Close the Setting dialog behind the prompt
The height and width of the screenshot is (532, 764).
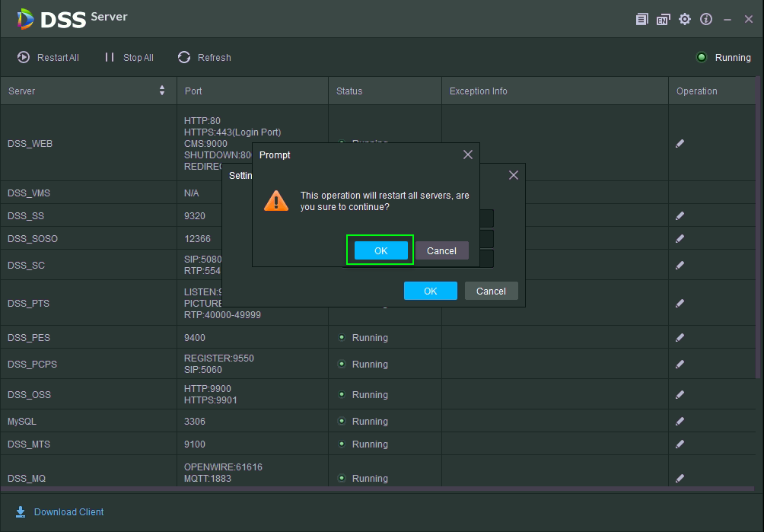coord(513,175)
